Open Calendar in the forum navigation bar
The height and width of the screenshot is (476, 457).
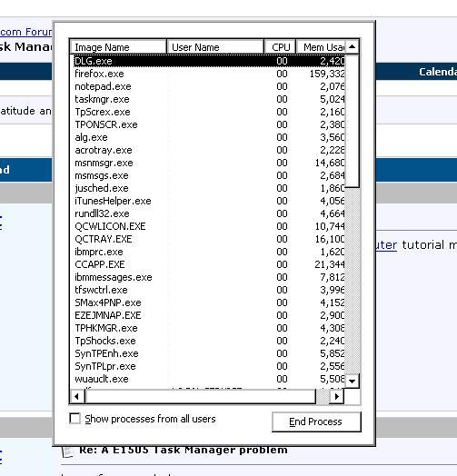pos(438,72)
